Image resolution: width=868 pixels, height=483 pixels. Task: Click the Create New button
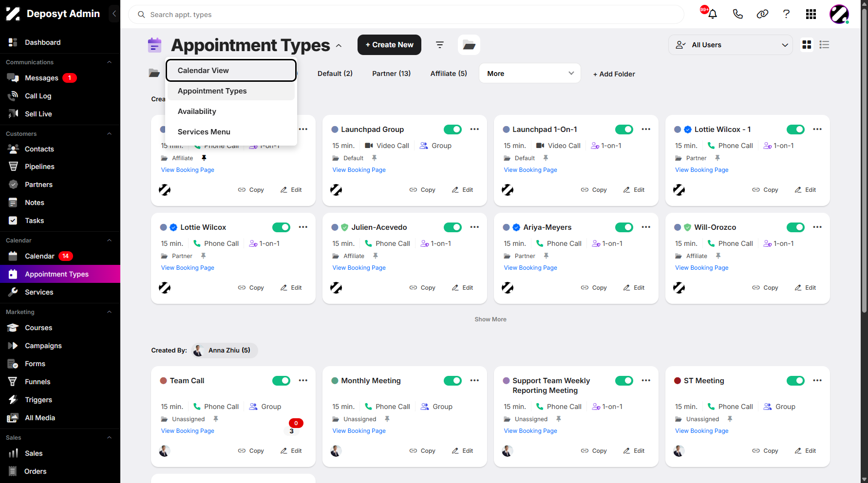(x=389, y=45)
